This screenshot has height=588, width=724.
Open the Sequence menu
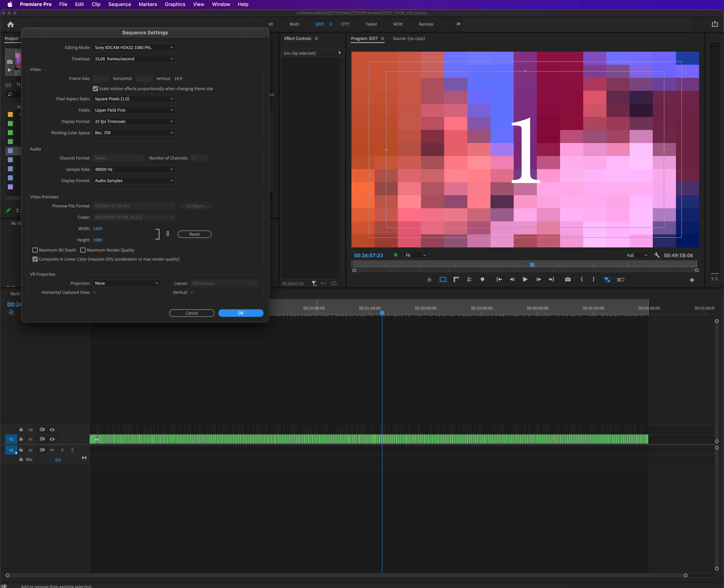click(x=119, y=4)
